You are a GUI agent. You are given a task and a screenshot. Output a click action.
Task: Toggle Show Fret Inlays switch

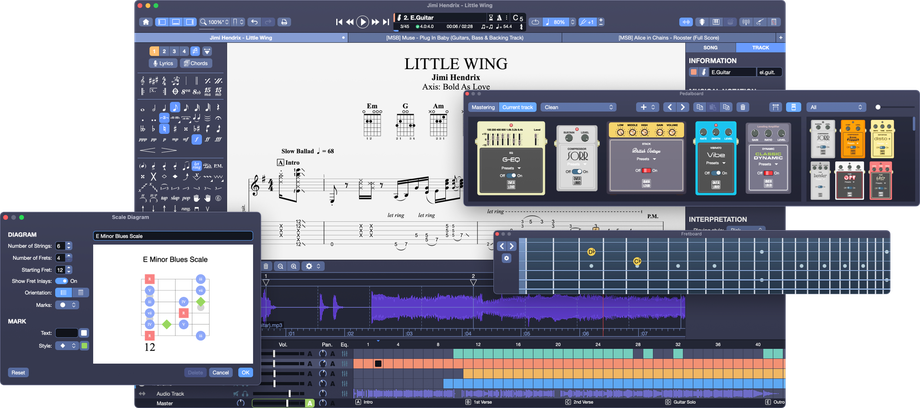coord(62,281)
